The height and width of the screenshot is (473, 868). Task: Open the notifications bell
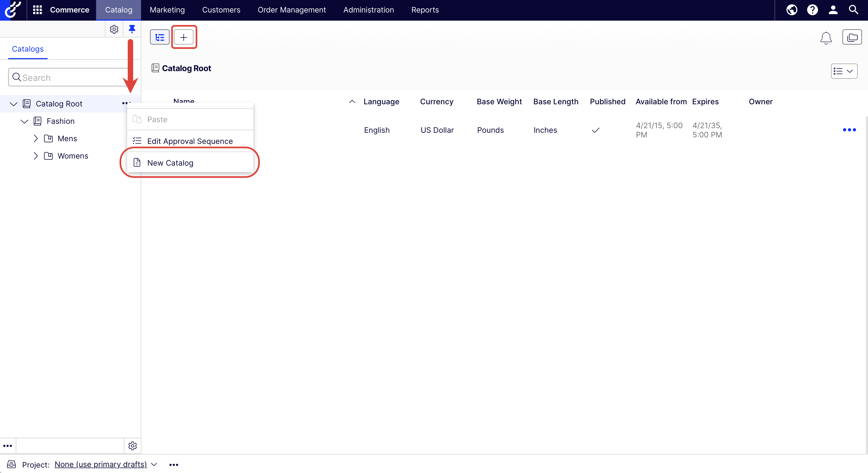tap(826, 38)
